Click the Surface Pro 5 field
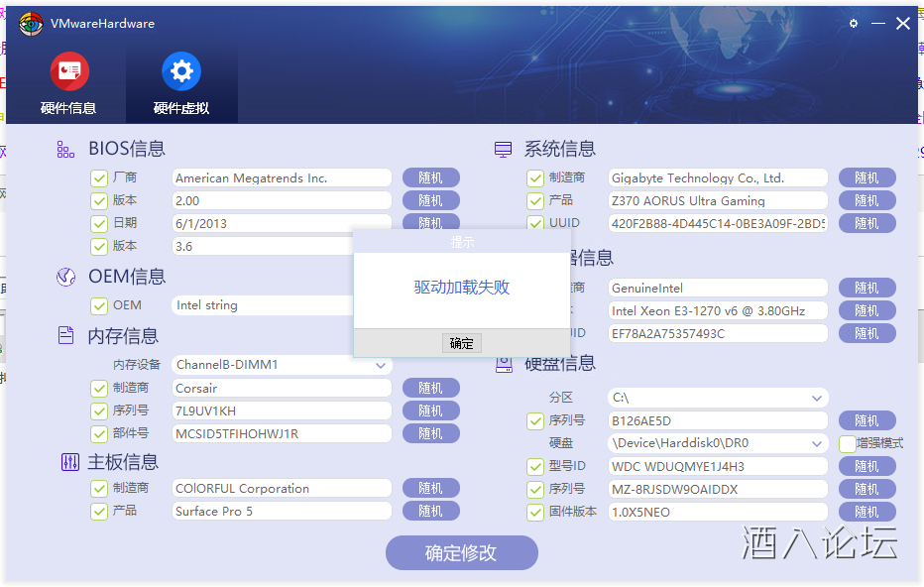Image resolution: width=924 pixels, height=587 pixels. point(282,511)
